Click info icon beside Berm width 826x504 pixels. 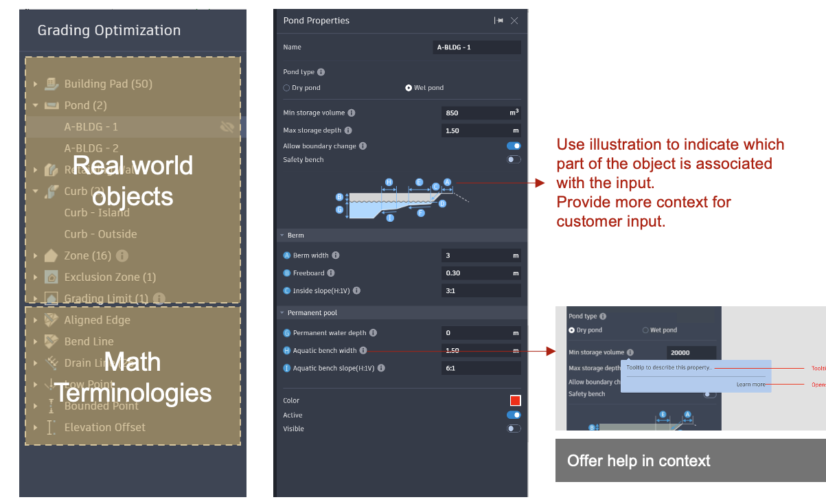[336, 255]
